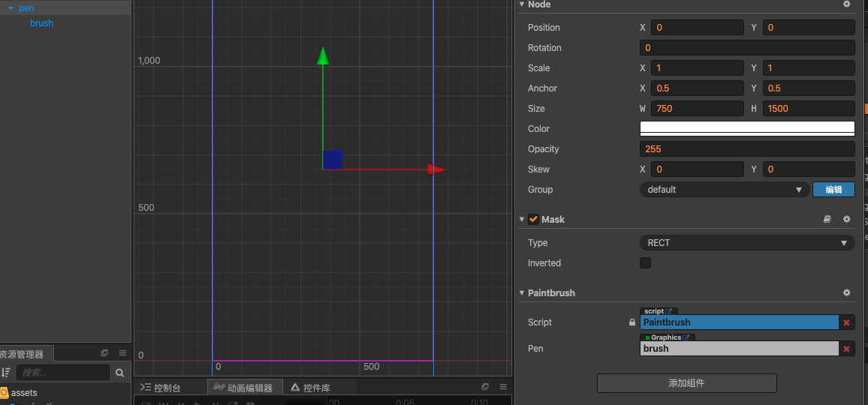Image resolution: width=868 pixels, height=405 pixels.
Task: Click the Skew X input field
Action: click(x=698, y=169)
